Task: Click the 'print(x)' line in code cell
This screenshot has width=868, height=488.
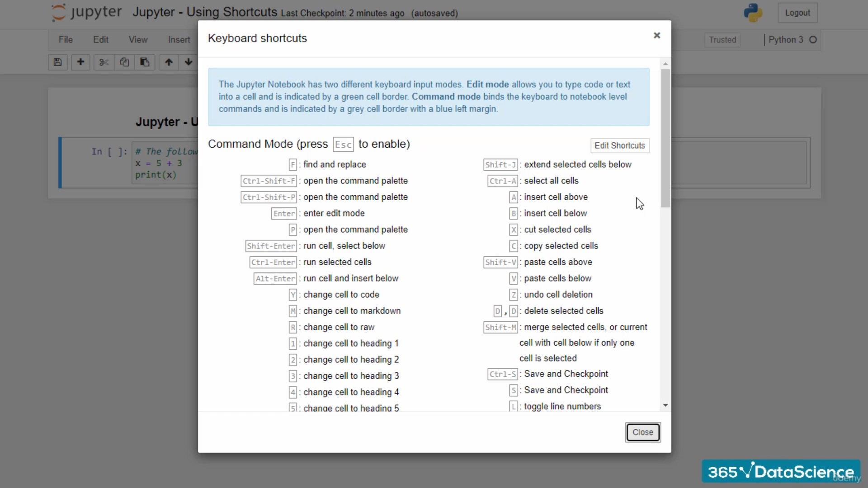Action: point(156,175)
